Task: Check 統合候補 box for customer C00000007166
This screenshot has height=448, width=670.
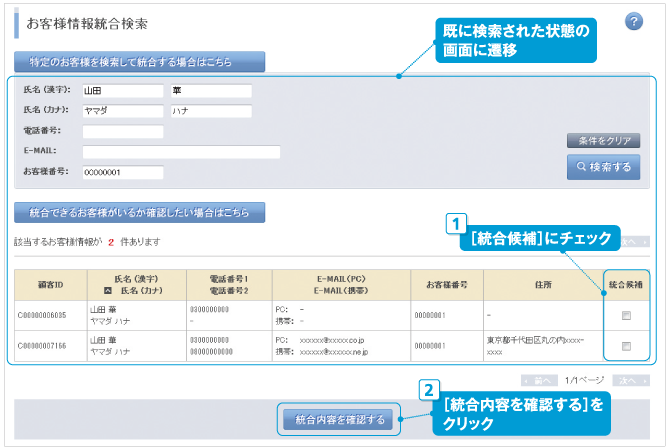Action: pos(626,346)
